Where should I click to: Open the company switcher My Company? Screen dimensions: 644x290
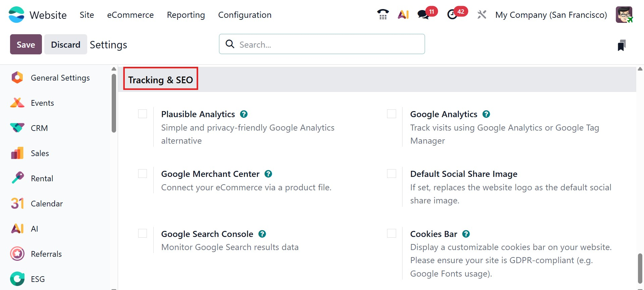tap(551, 15)
